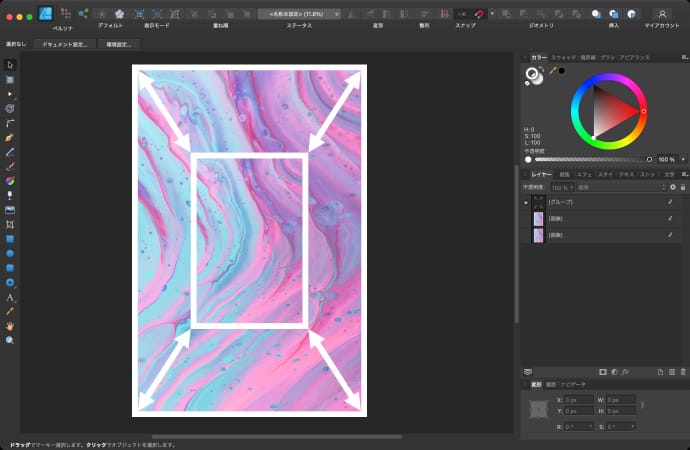Expand the グループ layer disclosure triangle
The width and height of the screenshot is (690, 450).
[x=526, y=202]
